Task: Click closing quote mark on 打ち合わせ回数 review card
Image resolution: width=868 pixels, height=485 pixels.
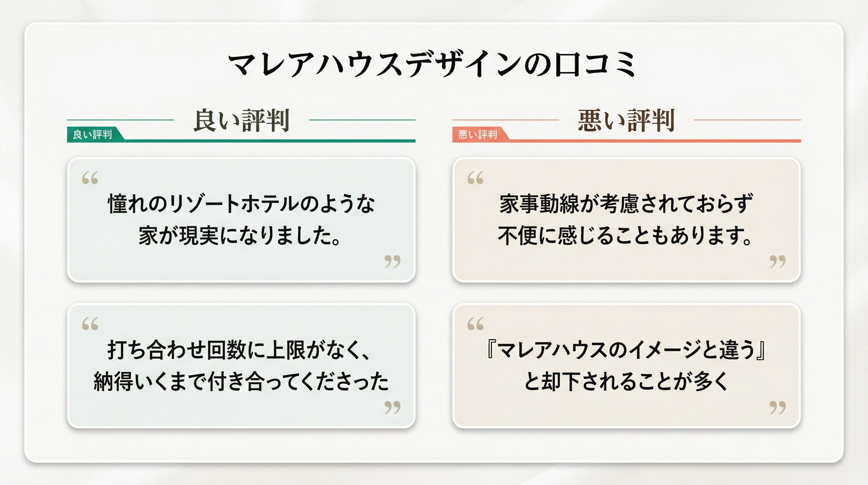Action: click(393, 407)
